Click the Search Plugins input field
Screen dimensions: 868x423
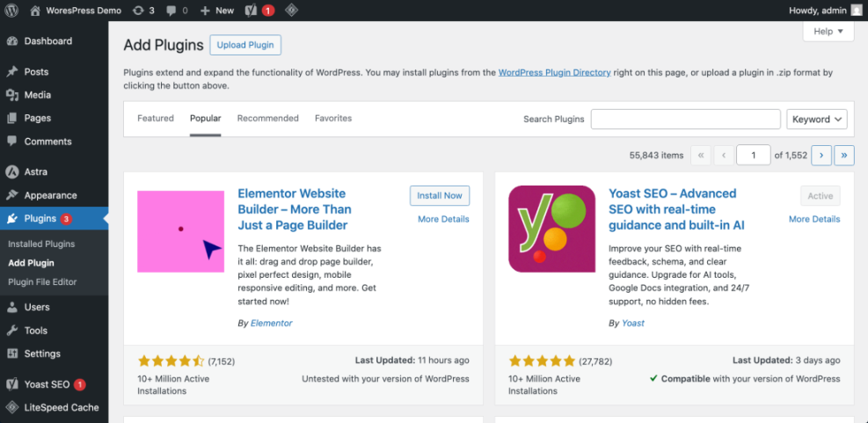pos(685,119)
